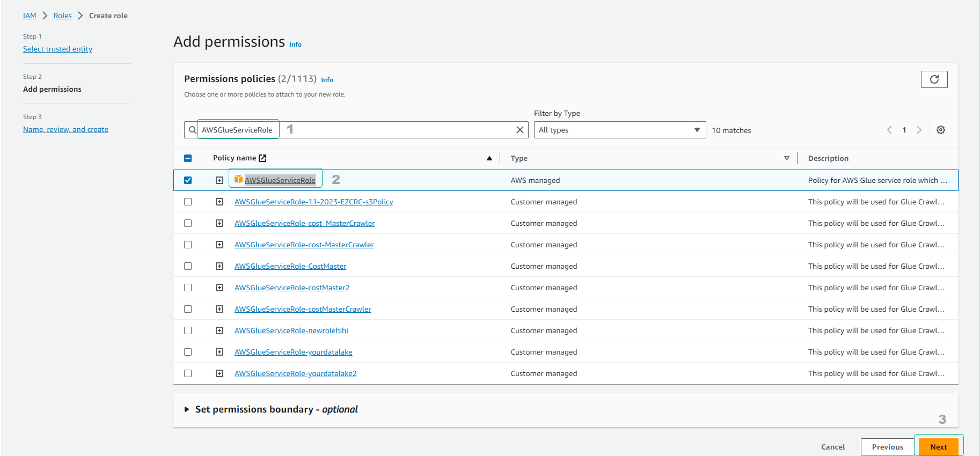Open the table preferences gear icon
This screenshot has height=456, width=980.
click(x=941, y=130)
